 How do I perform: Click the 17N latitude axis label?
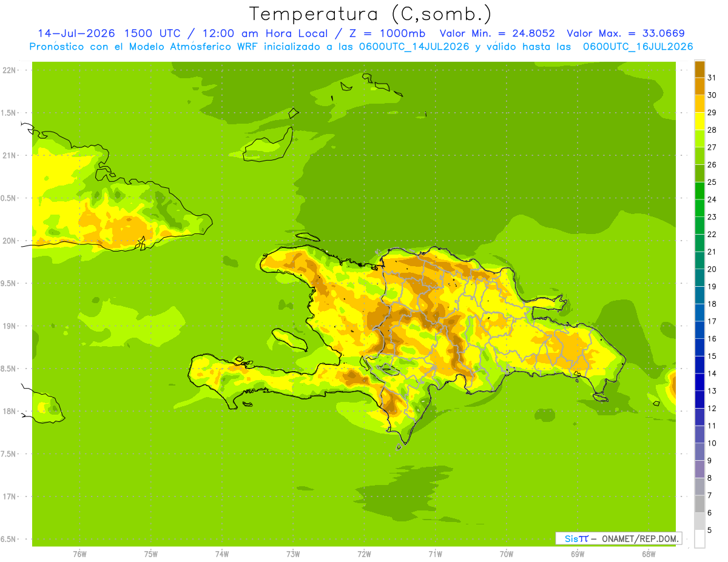[10, 497]
